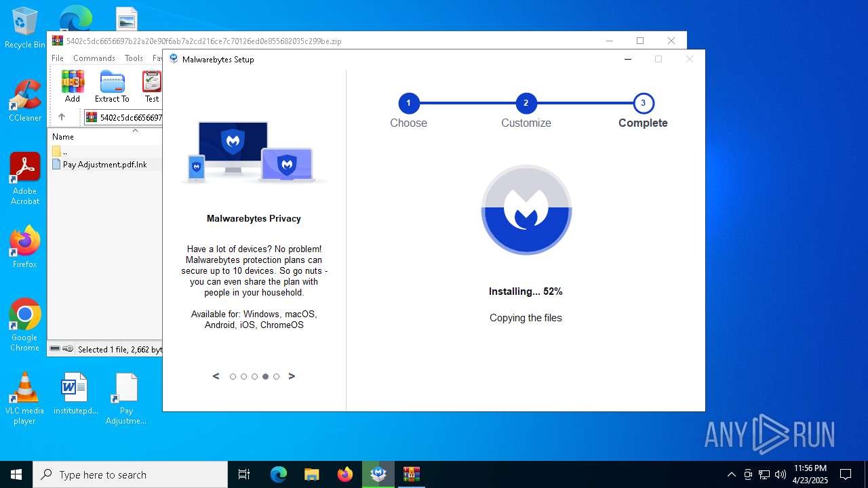Viewport: 868px width, 488px height.
Task: Open volume control tray icon
Action: pyautogui.click(x=781, y=474)
